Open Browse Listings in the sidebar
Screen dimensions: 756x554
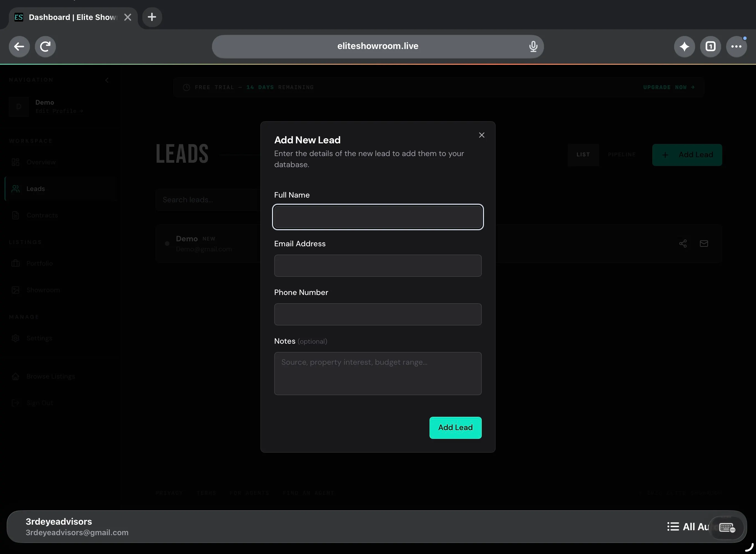pos(60,376)
